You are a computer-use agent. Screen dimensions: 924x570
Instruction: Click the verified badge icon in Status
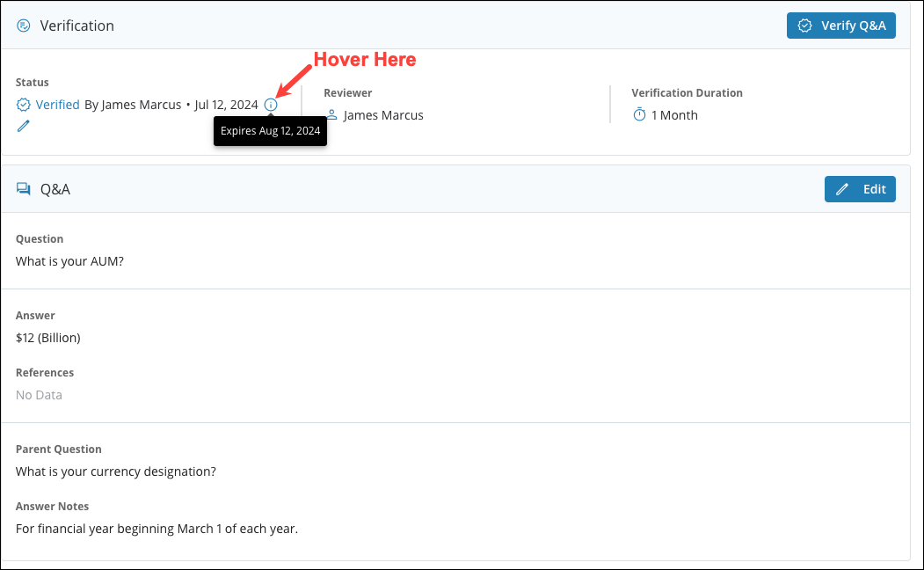click(24, 105)
